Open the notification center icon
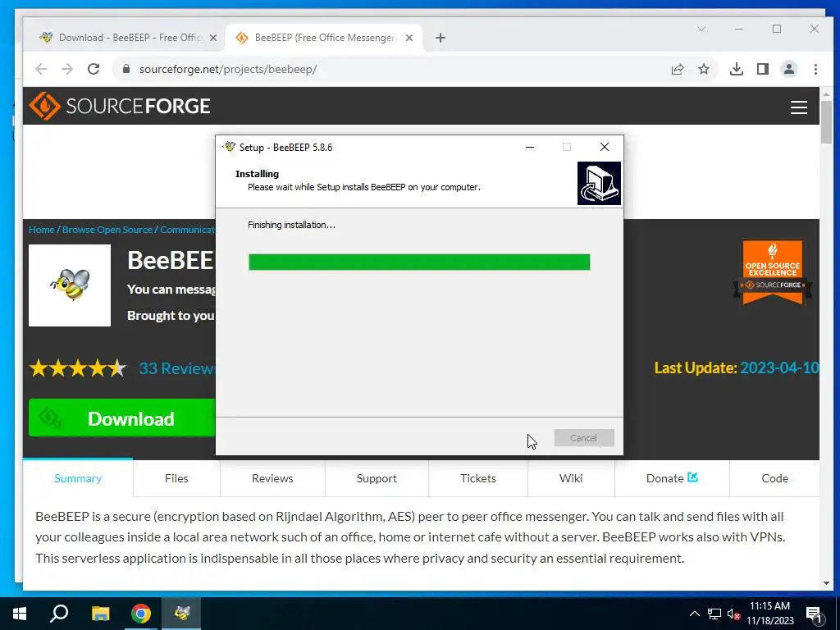Viewport: 840px width, 630px height. coord(815,614)
